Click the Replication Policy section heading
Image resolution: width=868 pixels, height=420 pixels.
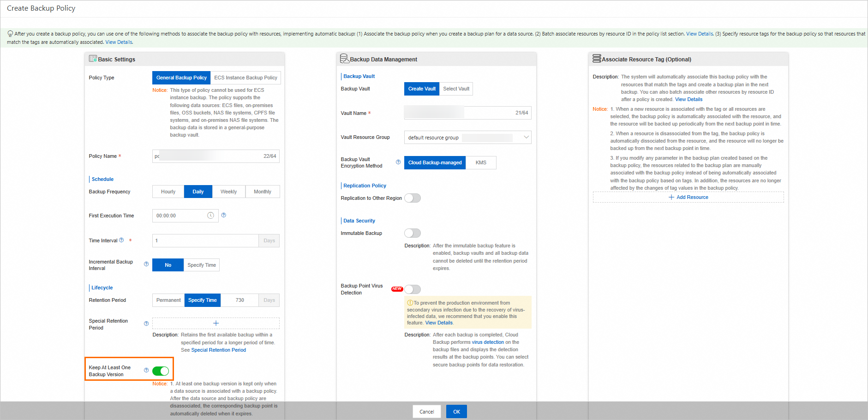pyautogui.click(x=365, y=186)
